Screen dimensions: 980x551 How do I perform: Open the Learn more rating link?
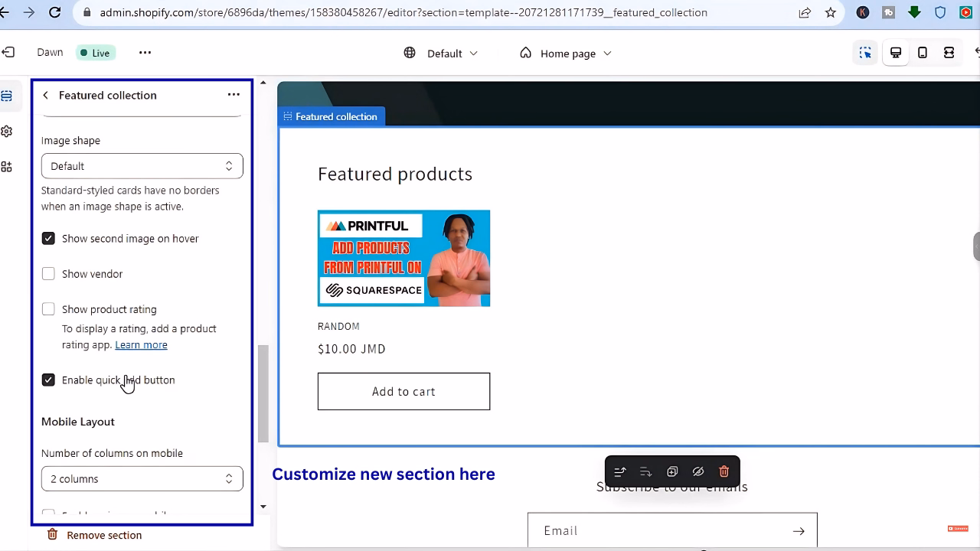141,345
